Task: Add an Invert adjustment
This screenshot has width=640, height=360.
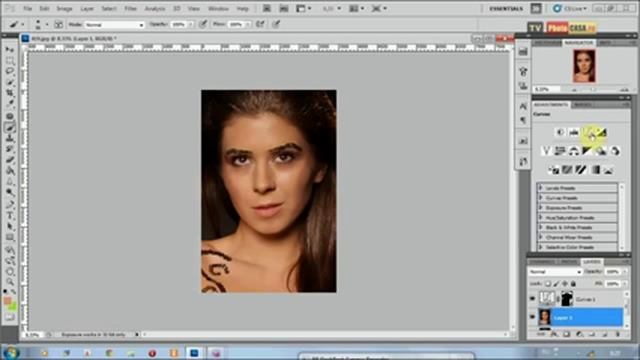Action: click(x=553, y=170)
